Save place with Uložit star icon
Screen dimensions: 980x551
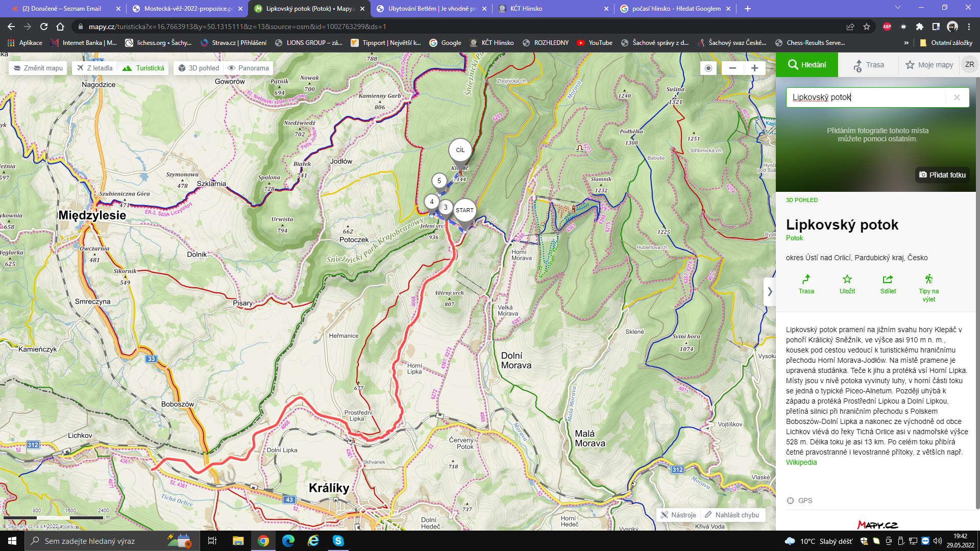coord(847,280)
